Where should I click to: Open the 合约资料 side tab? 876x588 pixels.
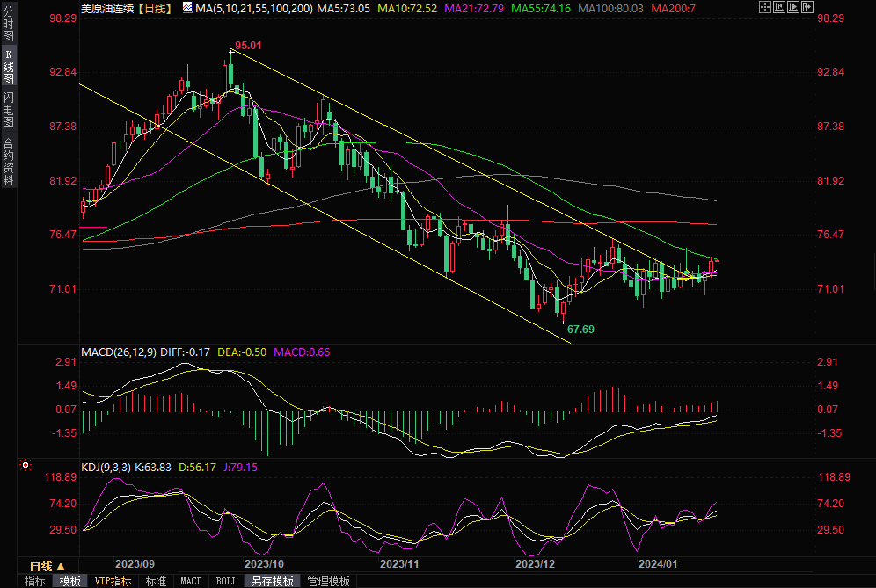pyautogui.click(x=9, y=161)
